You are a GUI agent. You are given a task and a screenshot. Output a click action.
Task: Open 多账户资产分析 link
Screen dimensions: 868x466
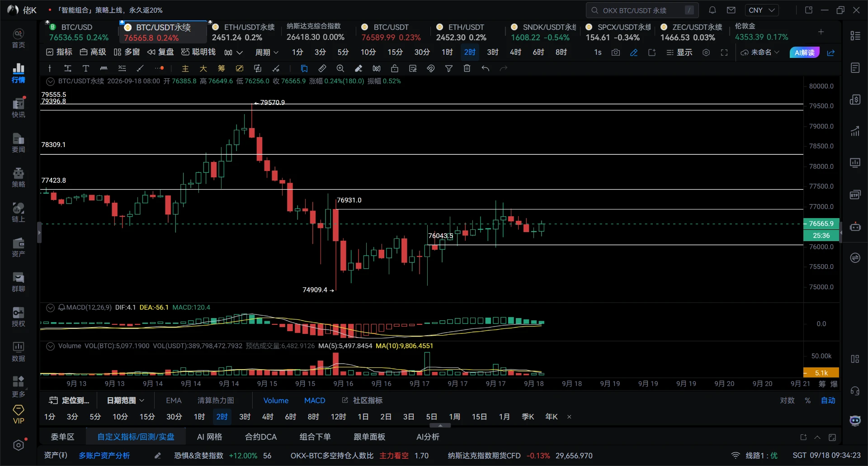pyautogui.click(x=104, y=456)
